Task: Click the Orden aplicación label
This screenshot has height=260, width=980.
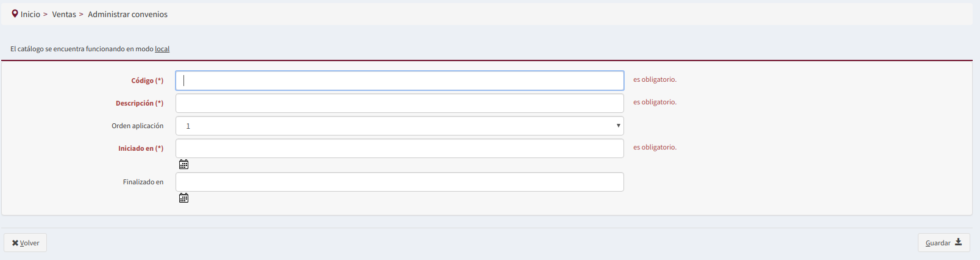Action: coord(138,126)
